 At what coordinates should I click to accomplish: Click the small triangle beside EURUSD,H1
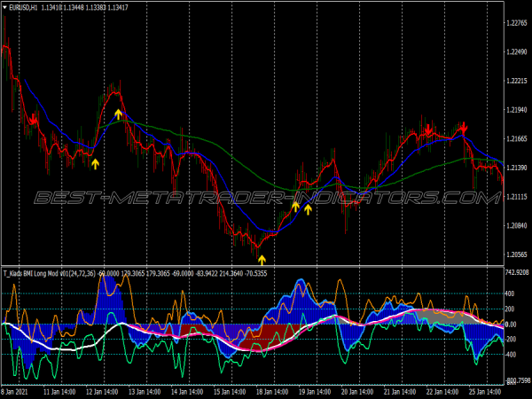[4, 7]
